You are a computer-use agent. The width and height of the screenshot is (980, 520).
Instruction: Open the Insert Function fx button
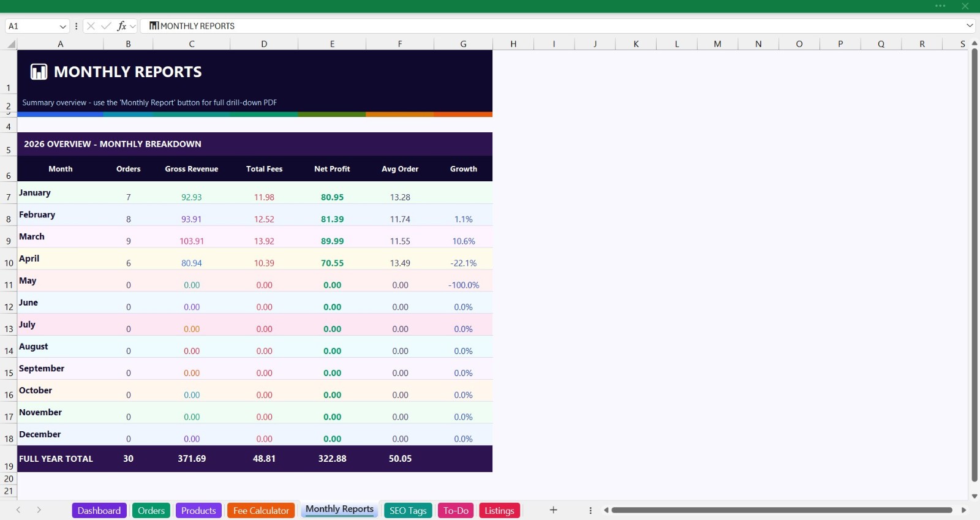122,26
